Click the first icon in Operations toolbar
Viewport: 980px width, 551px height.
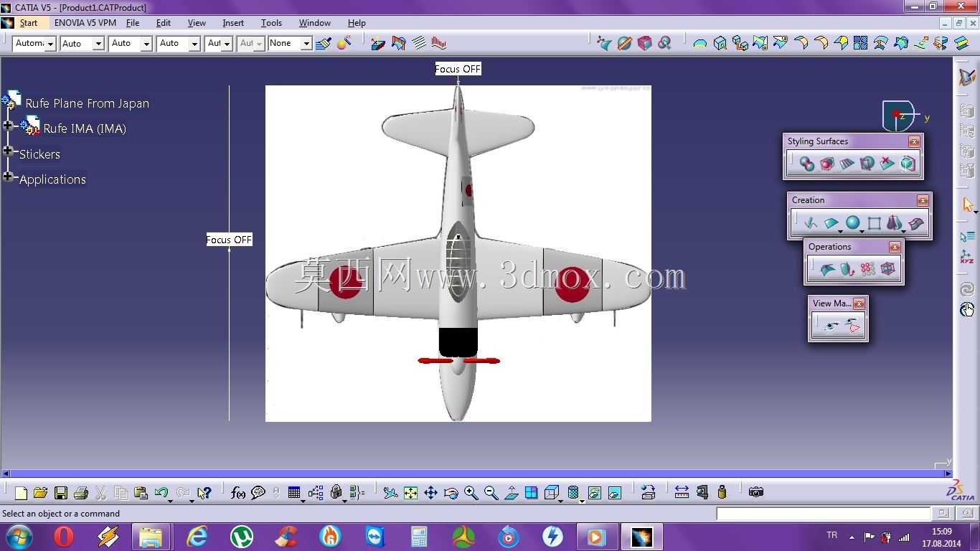click(827, 269)
